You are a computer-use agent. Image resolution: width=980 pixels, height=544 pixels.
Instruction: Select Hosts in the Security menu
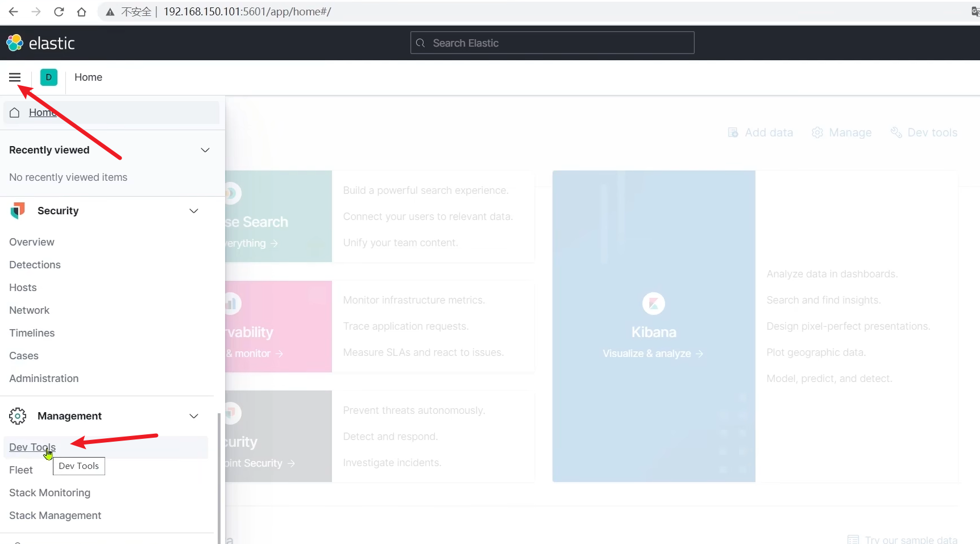(23, 288)
